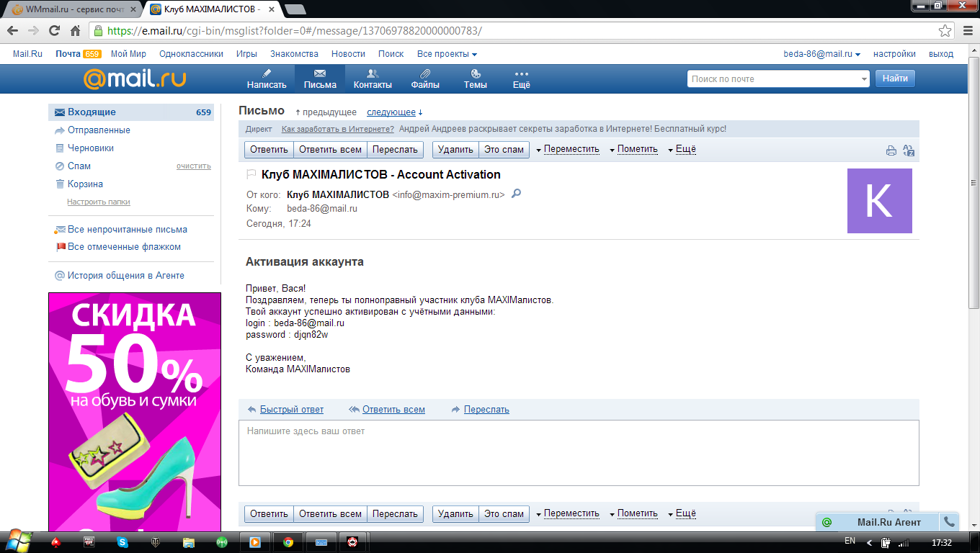Open the Chrome menu icon
980x553 pixels.
[968, 31]
